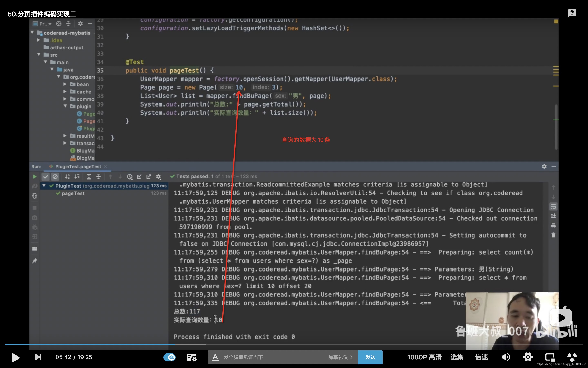Click the 发送 button

click(370, 357)
